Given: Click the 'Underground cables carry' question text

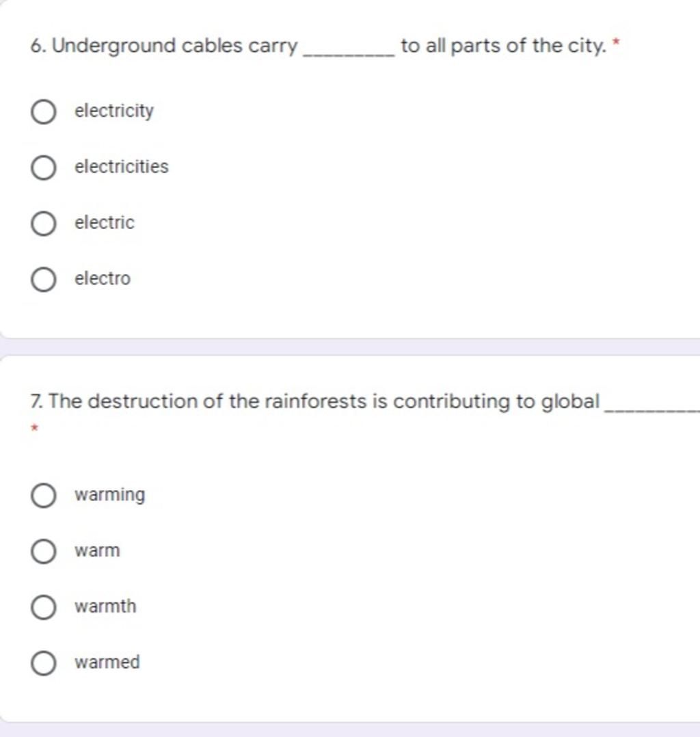Looking at the screenshot, I should pyautogui.click(x=175, y=46).
